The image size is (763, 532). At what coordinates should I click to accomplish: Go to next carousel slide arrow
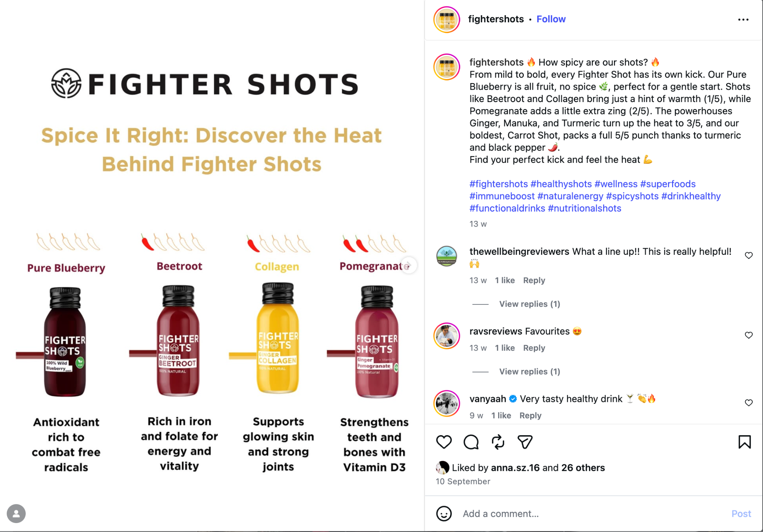coord(409,265)
